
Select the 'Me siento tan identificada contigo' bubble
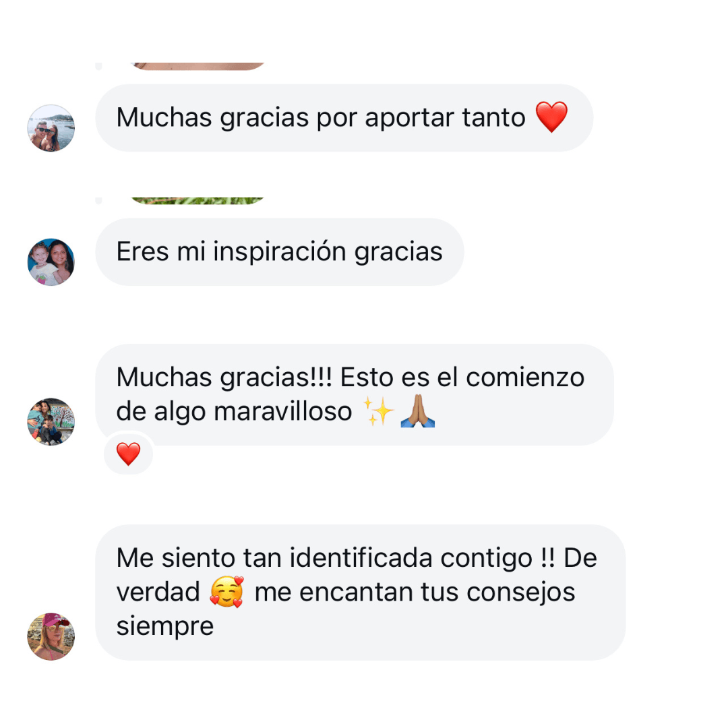[360, 593]
